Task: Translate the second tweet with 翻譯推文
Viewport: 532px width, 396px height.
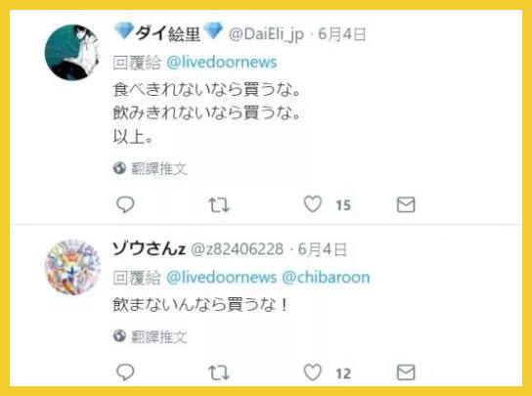Action: point(151,336)
